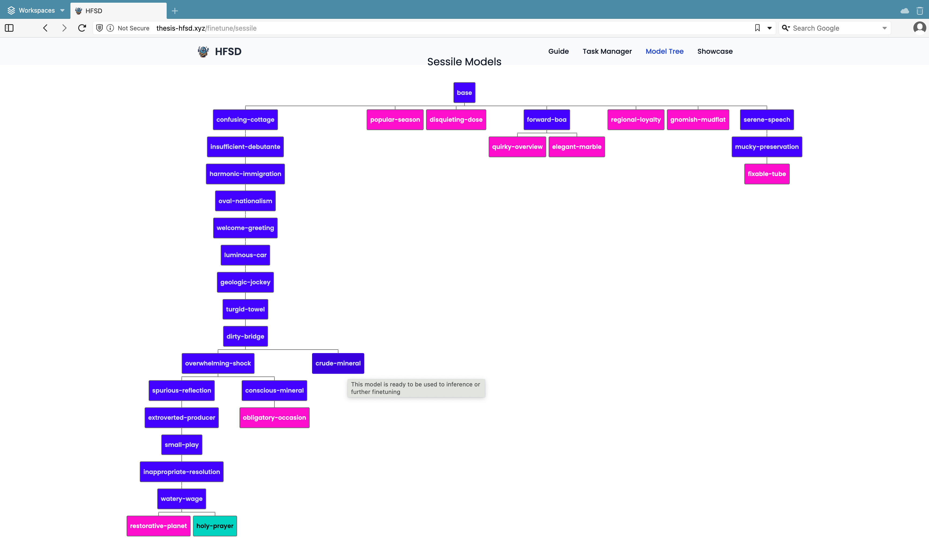Click the bookmark page icon
Screen dimensions: 929x560
(x=757, y=28)
